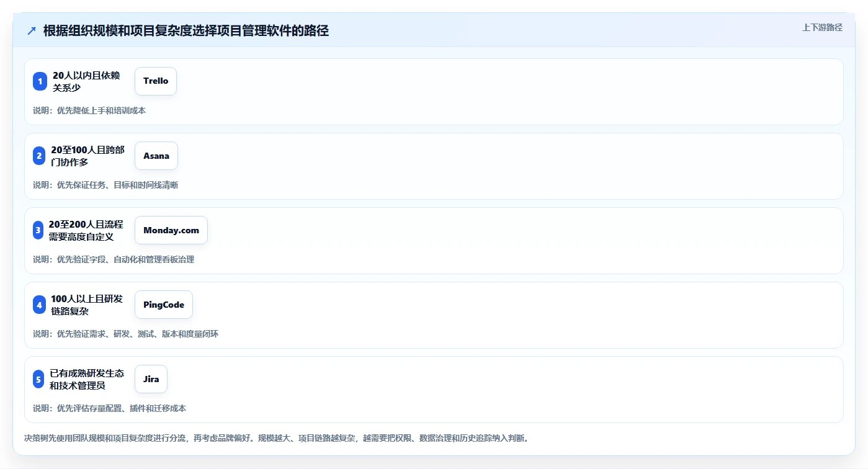Click note 说明：优先验证需求、研发、测试、版本和度量闭环

coord(125,334)
